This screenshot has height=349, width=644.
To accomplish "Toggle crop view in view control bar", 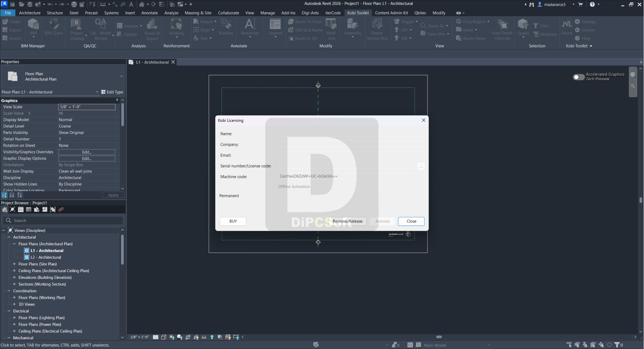I will pos(188,337).
